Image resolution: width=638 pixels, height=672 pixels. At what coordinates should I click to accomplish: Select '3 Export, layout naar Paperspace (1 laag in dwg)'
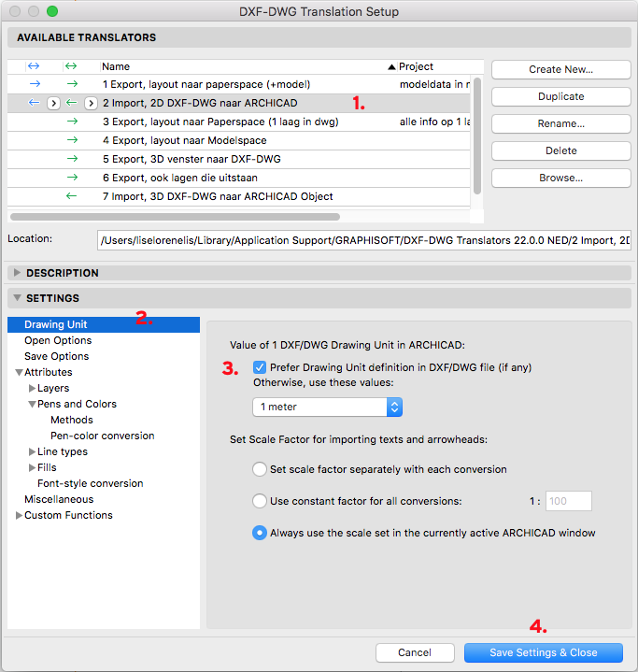238,122
